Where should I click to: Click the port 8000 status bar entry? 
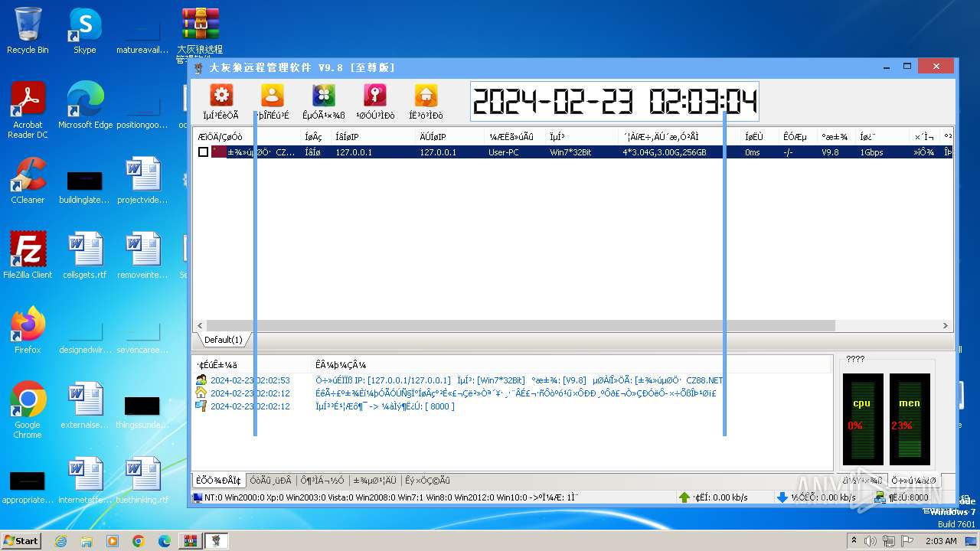point(908,497)
